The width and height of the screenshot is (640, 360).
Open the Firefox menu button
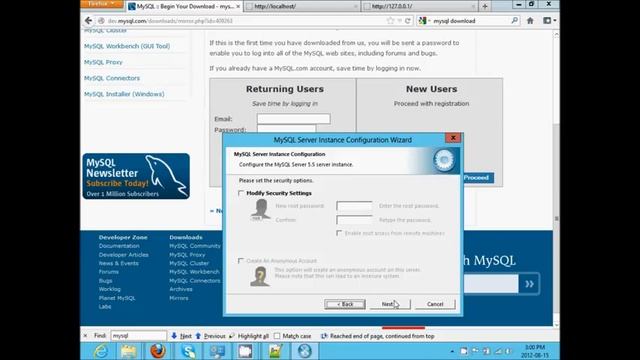[102, 4]
